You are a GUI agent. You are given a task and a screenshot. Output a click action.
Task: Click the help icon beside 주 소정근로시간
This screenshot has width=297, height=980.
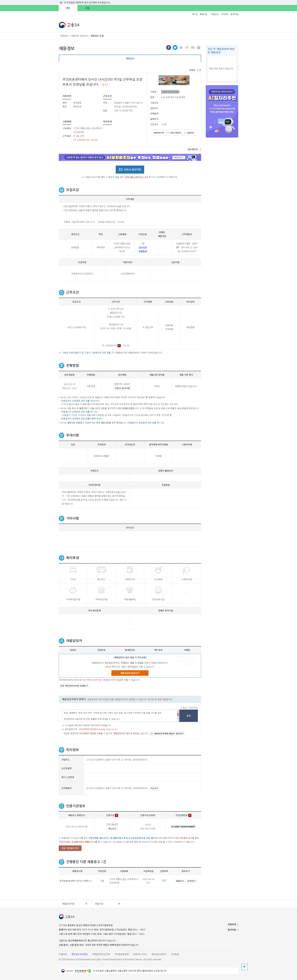pos(119,345)
